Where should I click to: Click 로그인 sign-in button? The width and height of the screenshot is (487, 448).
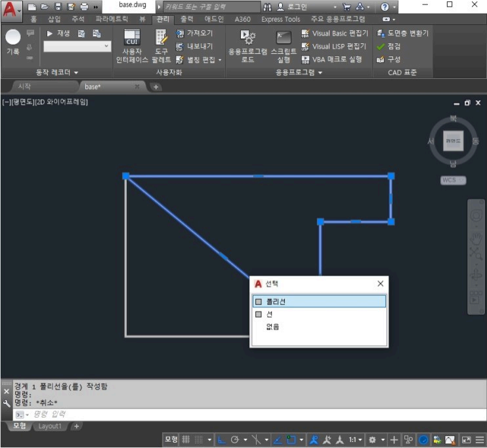[292, 7]
